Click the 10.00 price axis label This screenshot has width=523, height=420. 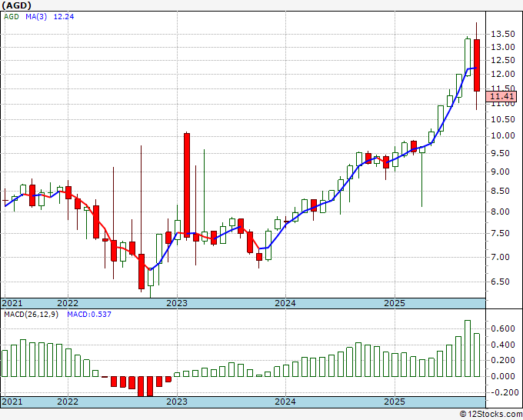point(503,136)
